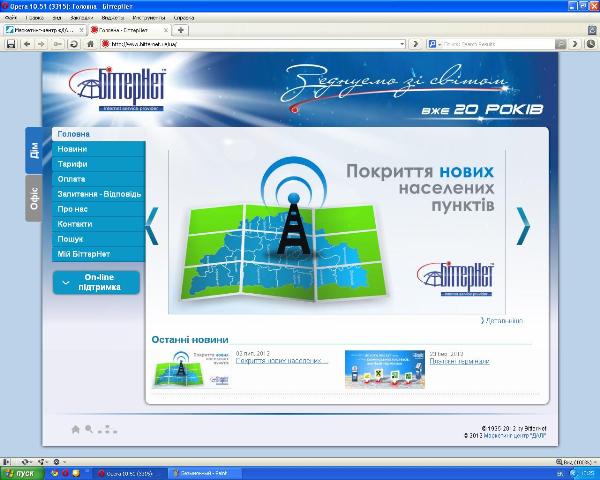Click the Opera Turbo status bar icon
600x480 pixels.
58,462
